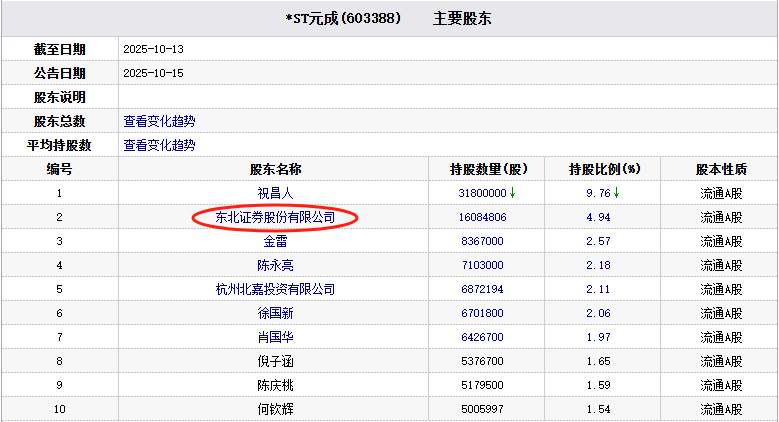
Task: Open 杭州北嘉投资有限公司 shareholder link
Action: click(x=275, y=289)
